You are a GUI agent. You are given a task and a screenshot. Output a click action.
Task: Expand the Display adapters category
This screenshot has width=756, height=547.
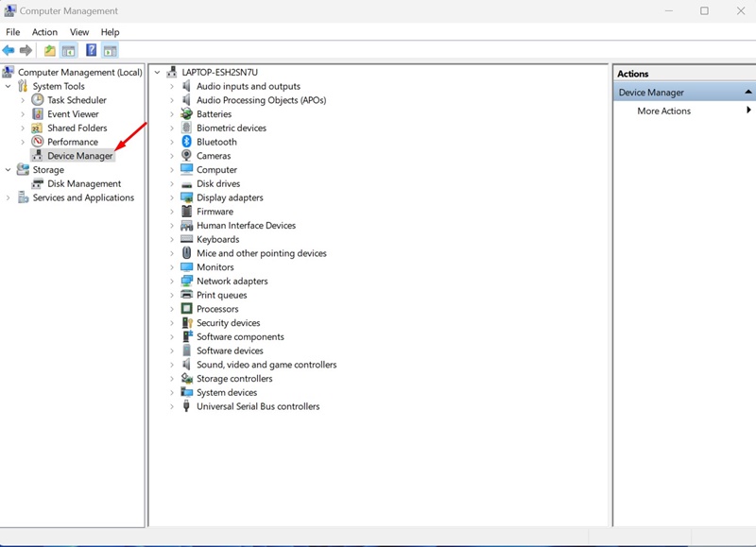172,197
